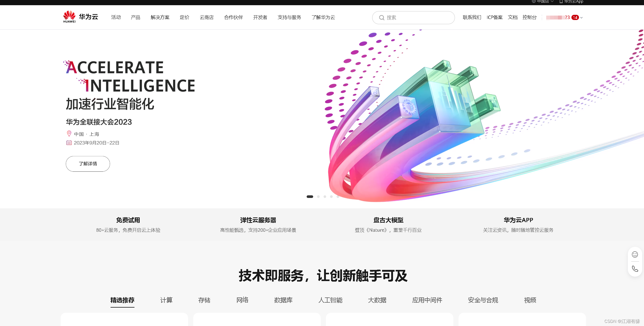This screenshot has width=644, height=326.
Task: Switch to the 计算 tab
Action: (x=166, y=300)
